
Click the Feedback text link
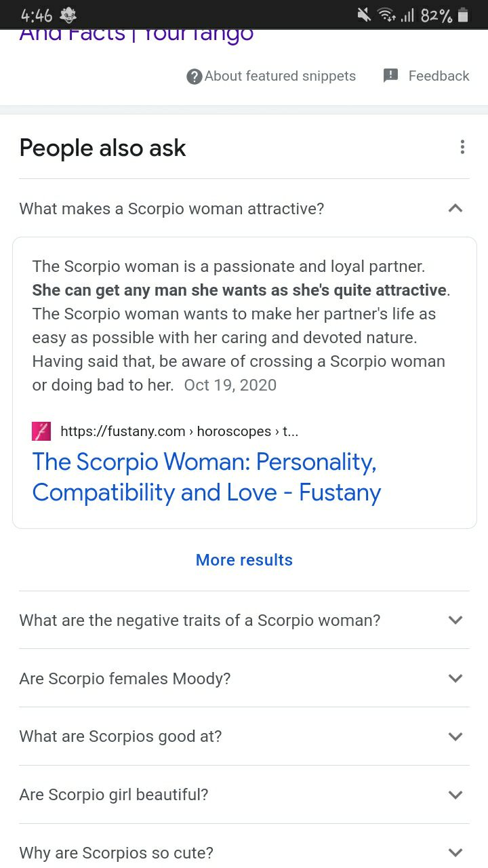439,76
